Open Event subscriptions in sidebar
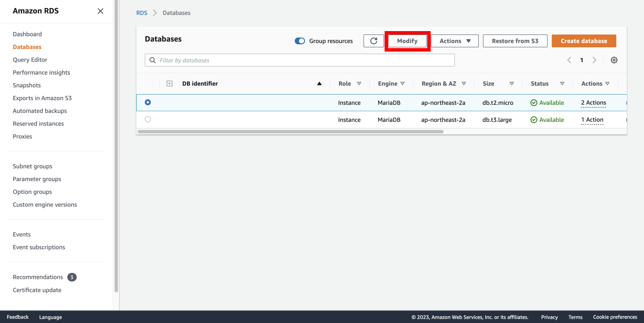Viewport: 644px width, 323px height. pyautogui.click(x=39, y=247)
